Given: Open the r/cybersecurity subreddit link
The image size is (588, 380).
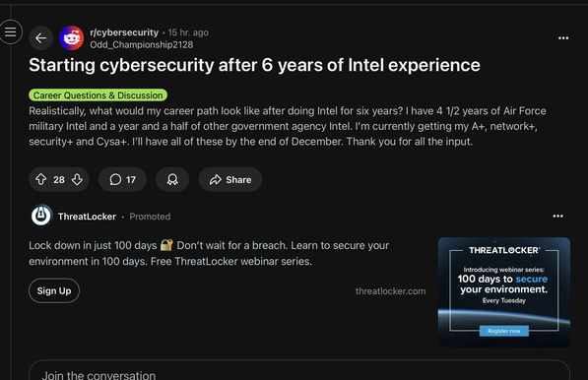Looking at the screenshot, I should point(124,32).
